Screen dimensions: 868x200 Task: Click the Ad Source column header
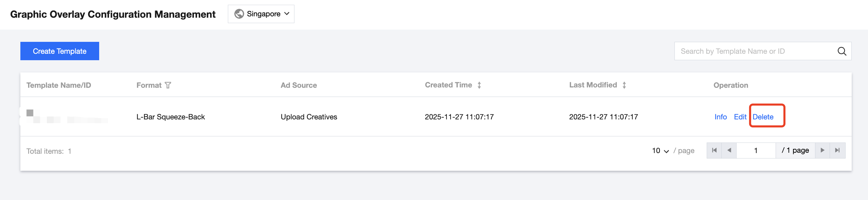(299, 85)
